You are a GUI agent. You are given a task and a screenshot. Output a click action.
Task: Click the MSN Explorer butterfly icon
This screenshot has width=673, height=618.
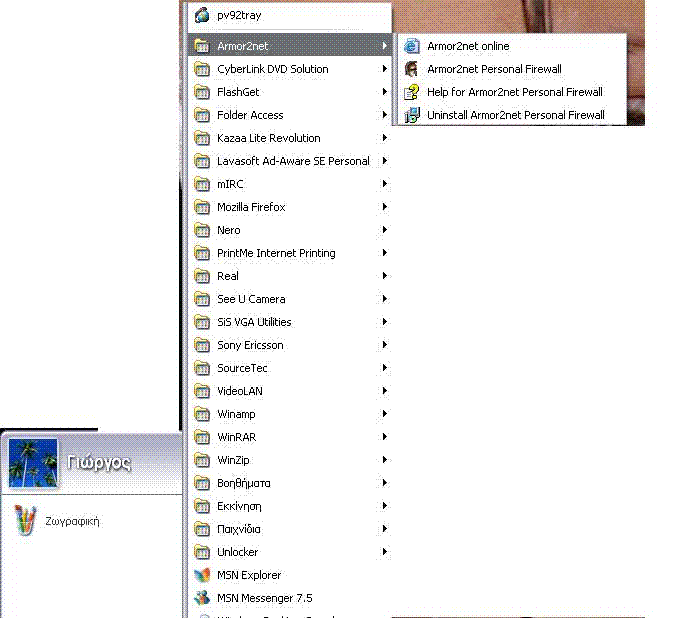coord(202,575)
